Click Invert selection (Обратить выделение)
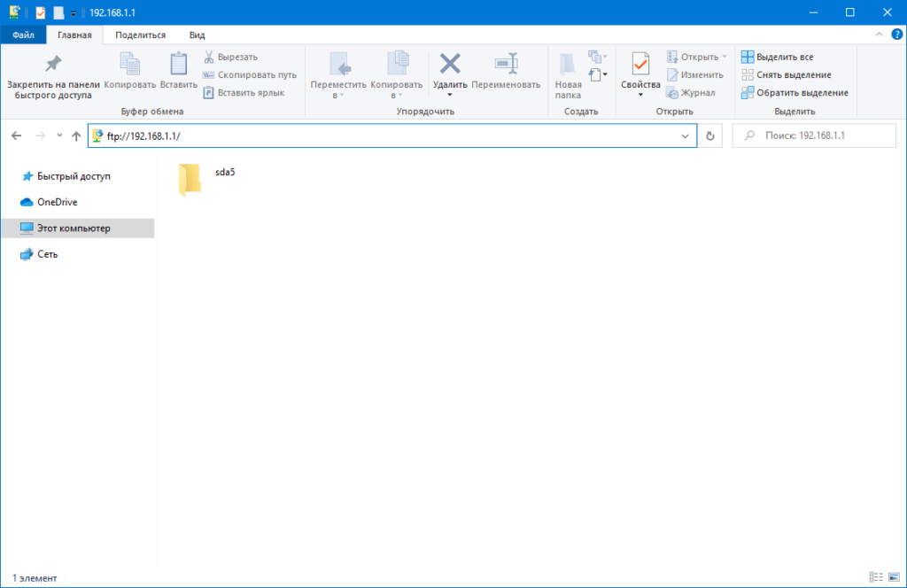Viewport: 907px width, 588px height. coord(795,92)
